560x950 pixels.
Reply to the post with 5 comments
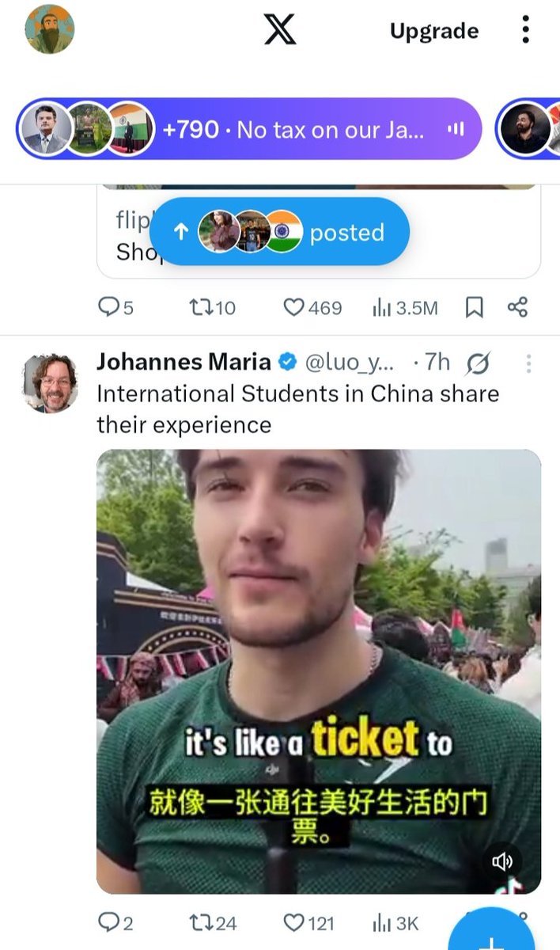(115, 307)
